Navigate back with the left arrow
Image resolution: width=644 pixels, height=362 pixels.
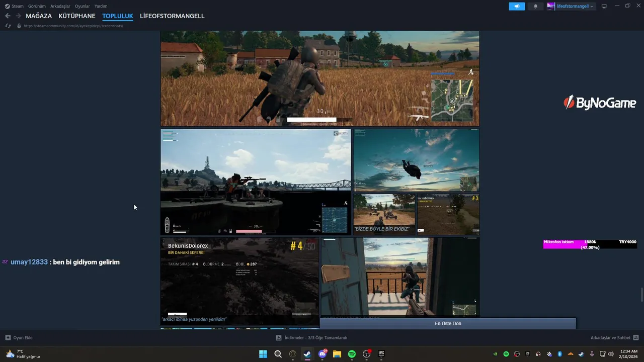8,16
